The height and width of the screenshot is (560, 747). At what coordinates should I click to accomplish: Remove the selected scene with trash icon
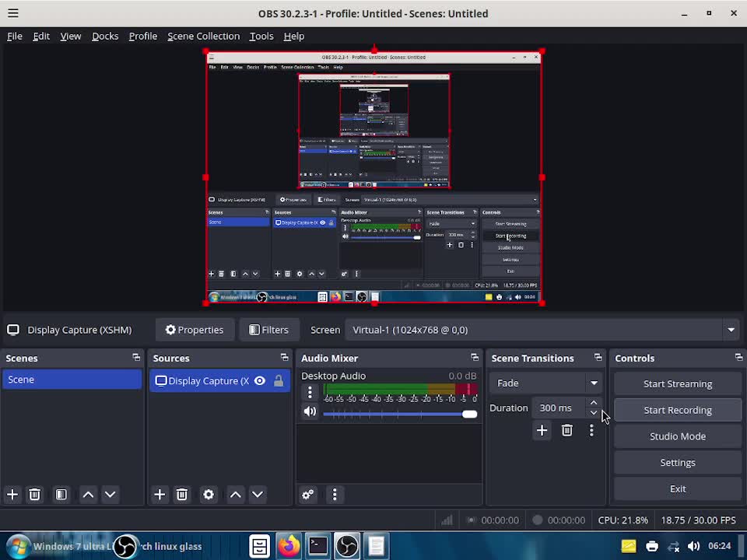[x=34, y=495]
